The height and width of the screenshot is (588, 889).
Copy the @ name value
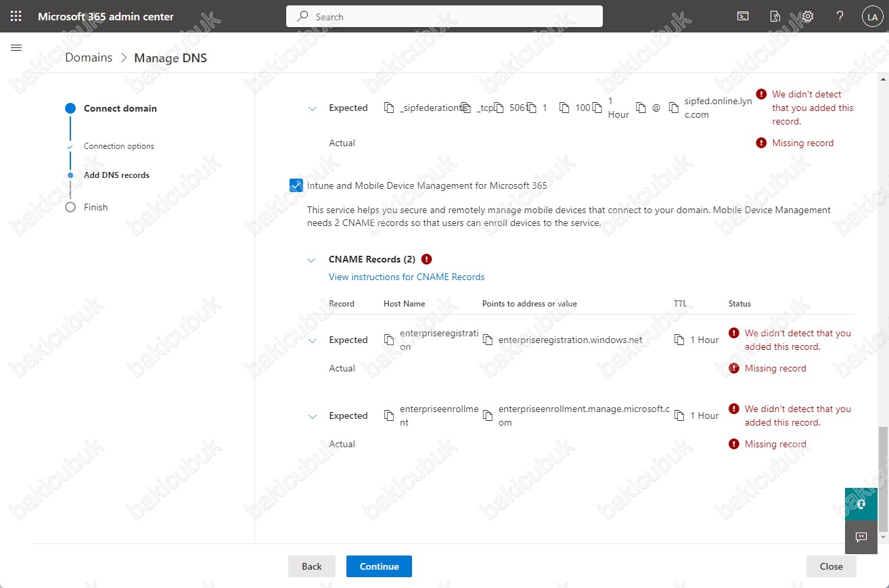click(641, 108)
